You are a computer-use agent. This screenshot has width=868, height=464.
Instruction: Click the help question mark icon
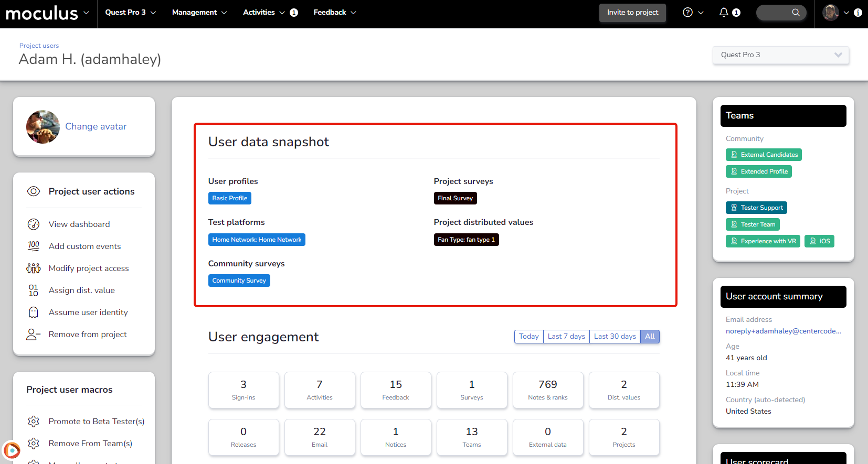click(687, 13)
